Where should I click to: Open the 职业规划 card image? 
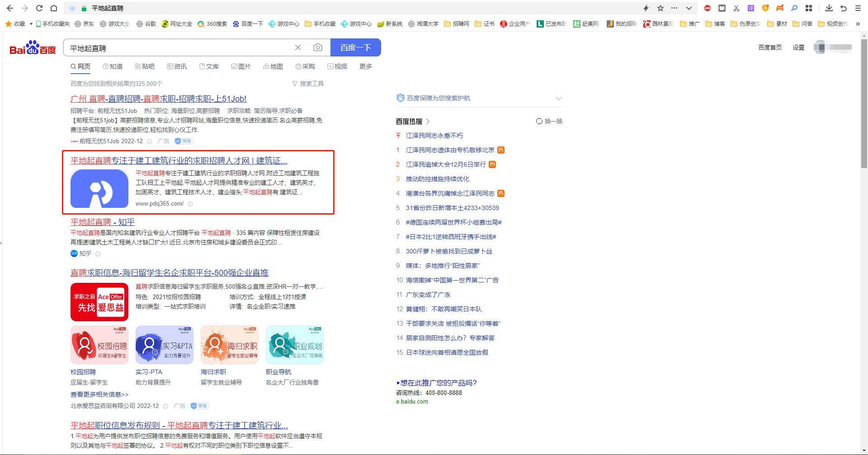(295, 345)
